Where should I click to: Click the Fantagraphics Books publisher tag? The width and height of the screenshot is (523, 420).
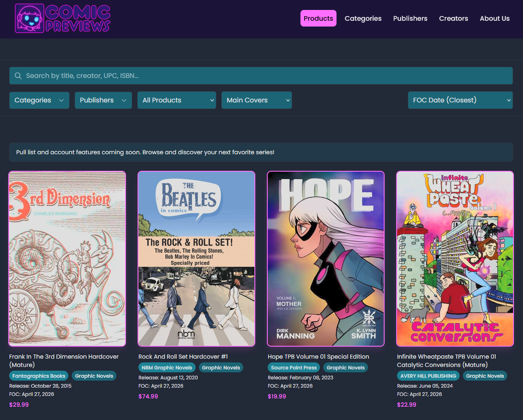coord(39,376)
